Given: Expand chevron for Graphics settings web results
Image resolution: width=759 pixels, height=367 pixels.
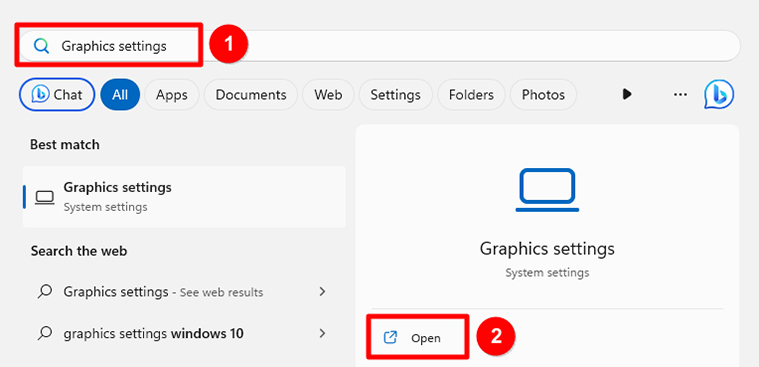Looking at the screenshot, I should pyautogui.click(x=323, y=291).
